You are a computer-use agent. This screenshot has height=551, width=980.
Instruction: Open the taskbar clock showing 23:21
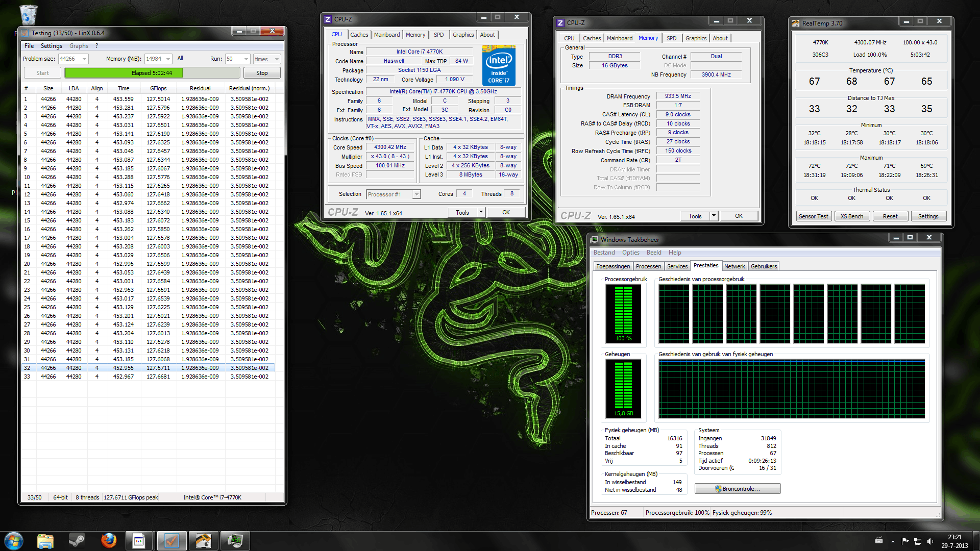point(954,541)
